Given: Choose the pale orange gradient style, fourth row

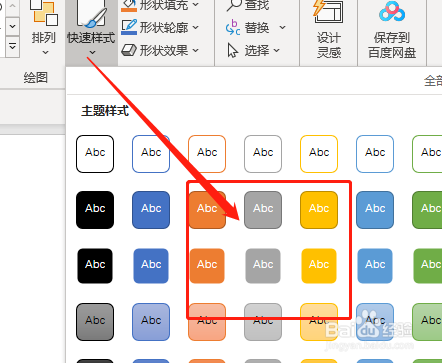Looking at the screenshot, I should point(207,322).
